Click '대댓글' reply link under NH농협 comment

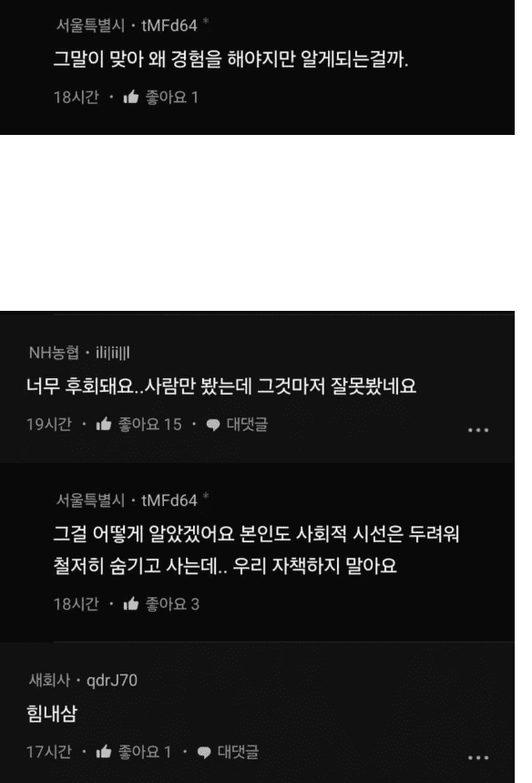click(x=247, y=424)
